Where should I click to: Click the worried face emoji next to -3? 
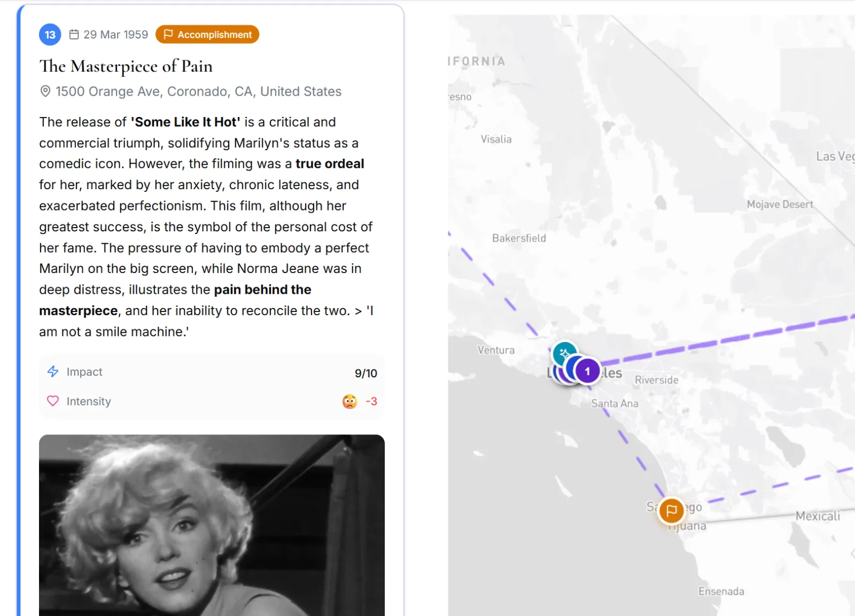click(349, 401)
